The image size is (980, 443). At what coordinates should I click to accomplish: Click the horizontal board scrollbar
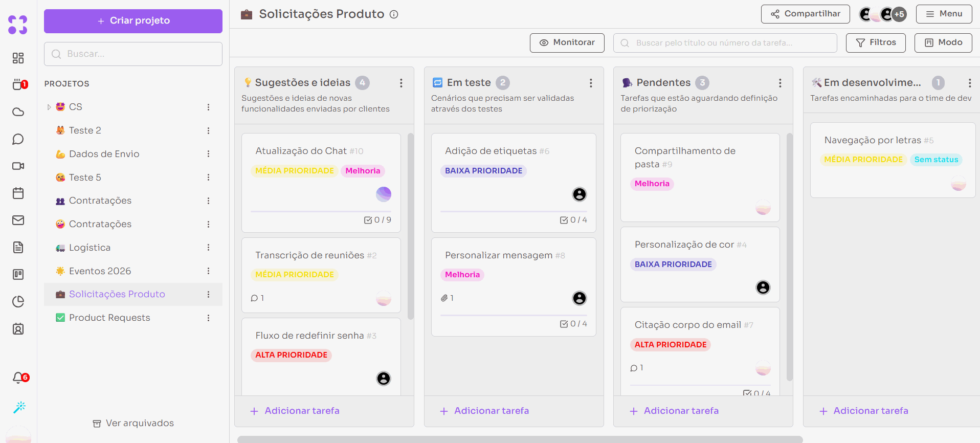click(x=520, y=439)
